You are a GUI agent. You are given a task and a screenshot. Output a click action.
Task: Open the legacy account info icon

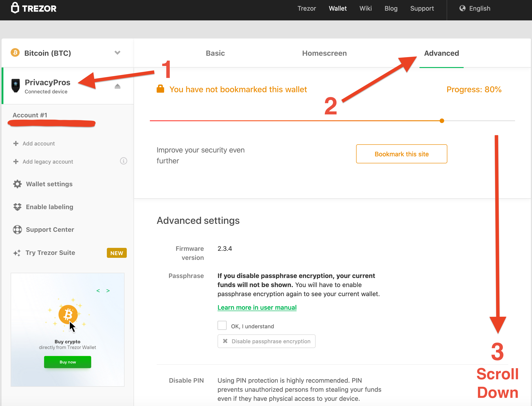tap(123, 161)
